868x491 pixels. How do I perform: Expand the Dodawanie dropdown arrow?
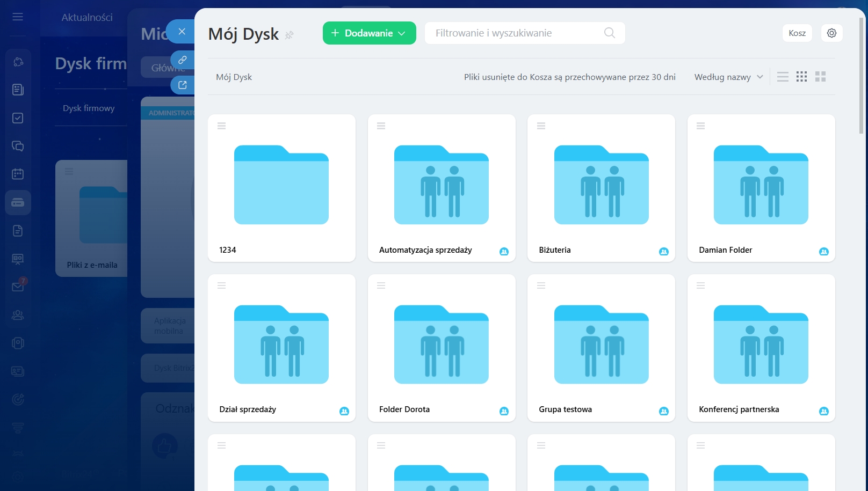pyautogui.click(x=402, y=33)
